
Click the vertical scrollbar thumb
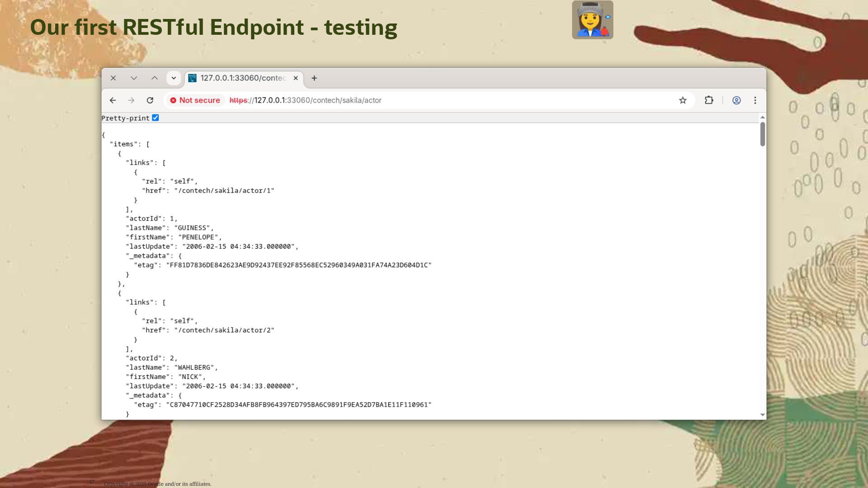coord(763,134)
